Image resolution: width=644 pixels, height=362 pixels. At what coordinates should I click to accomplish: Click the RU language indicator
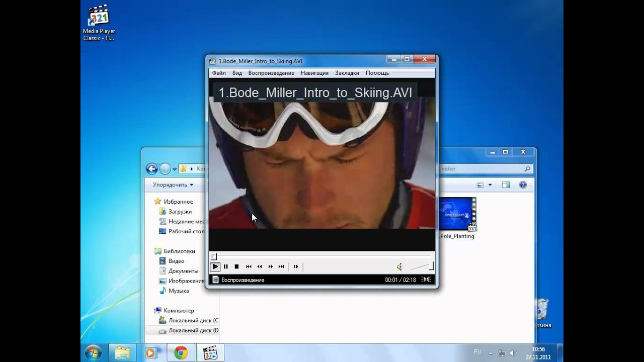pos(477,351)
